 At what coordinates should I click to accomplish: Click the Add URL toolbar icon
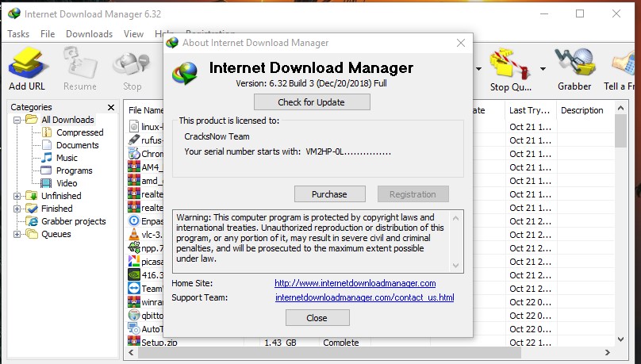tap(27, 68)
